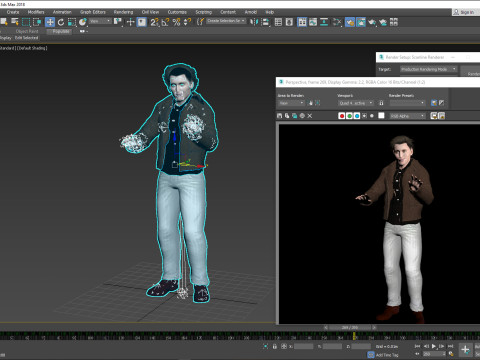Viewport: 480px width, 360px height.
Task: Click the Select and Manipulate icon
Action: tap(130, 22)
